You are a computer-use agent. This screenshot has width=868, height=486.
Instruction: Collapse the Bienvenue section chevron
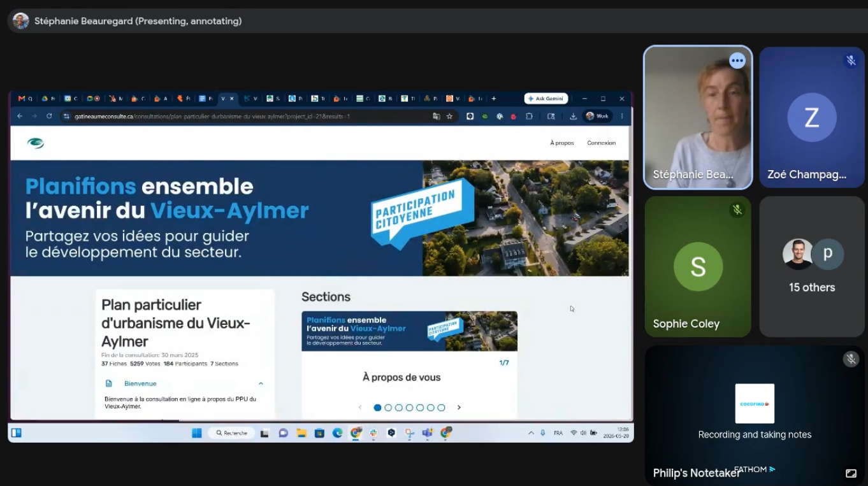tap(261, 383)
